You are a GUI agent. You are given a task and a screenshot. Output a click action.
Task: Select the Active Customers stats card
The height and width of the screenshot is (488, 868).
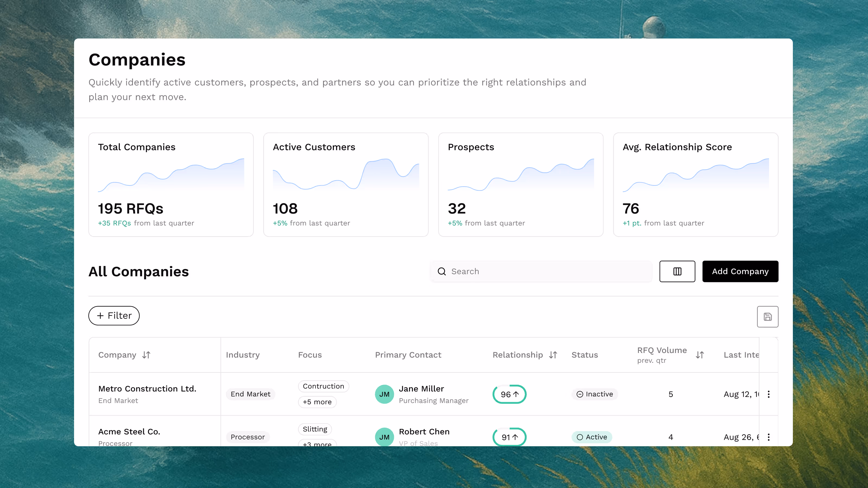click(346, 185)
